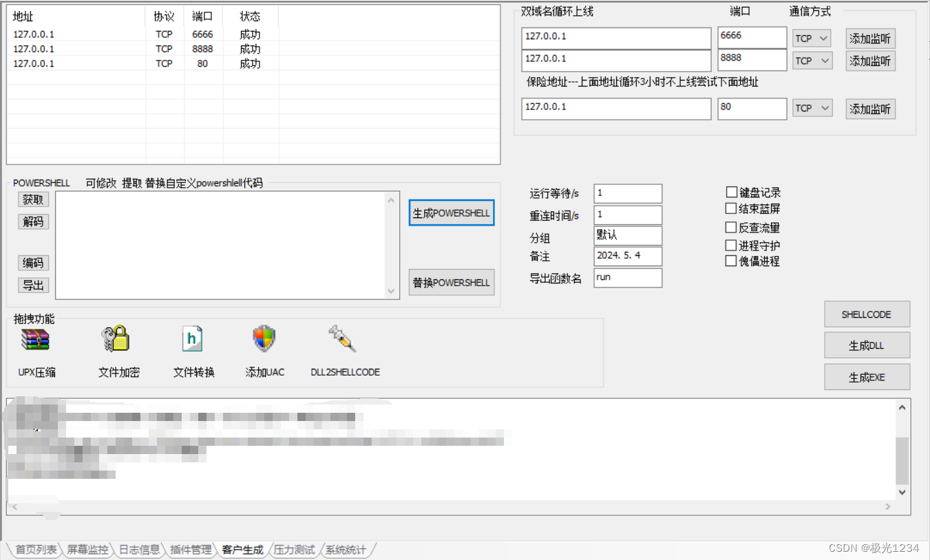This screenshot has height=560, width=930.
Task: Click 添加监听 next to the port 80 field
Action: pyautogui.click(x=870, y=109)
